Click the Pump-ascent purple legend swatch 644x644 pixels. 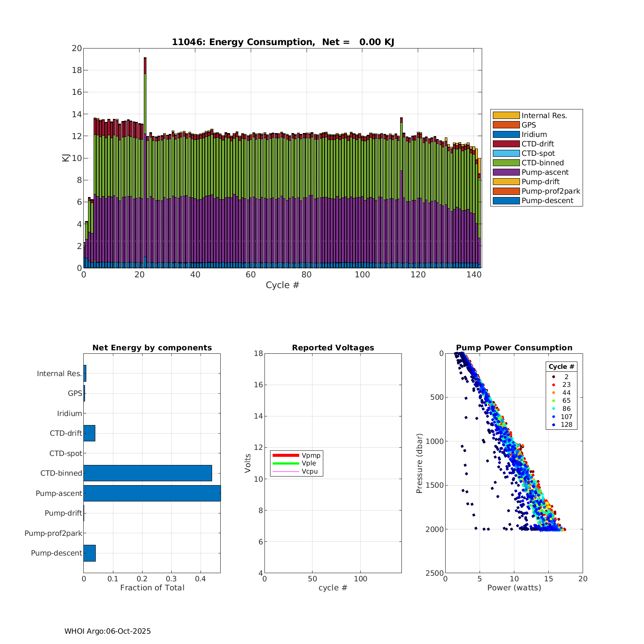tap(506, 172)
